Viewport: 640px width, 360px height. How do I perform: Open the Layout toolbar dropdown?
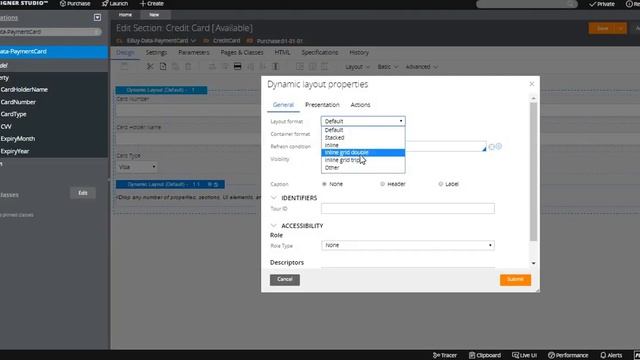[x=357, y=67]
